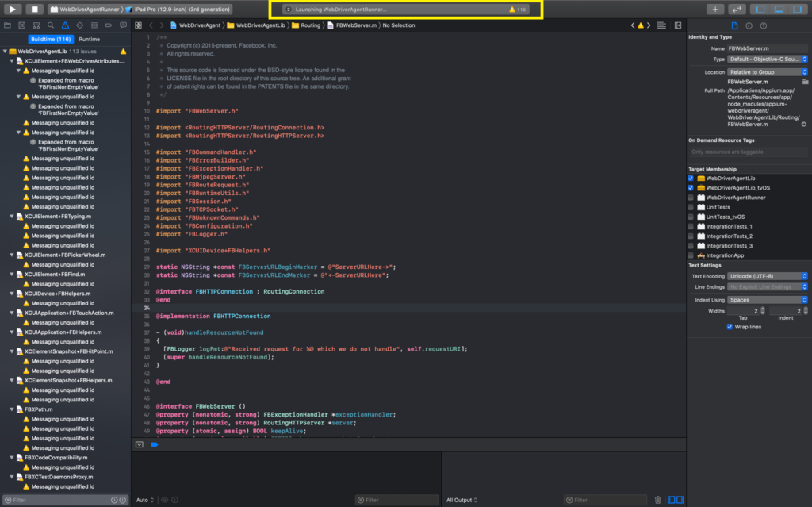Viewport: 812px width, 507px height.
Task: Click the 116 warnings indicator in activity bar
Action: [518, 10]
